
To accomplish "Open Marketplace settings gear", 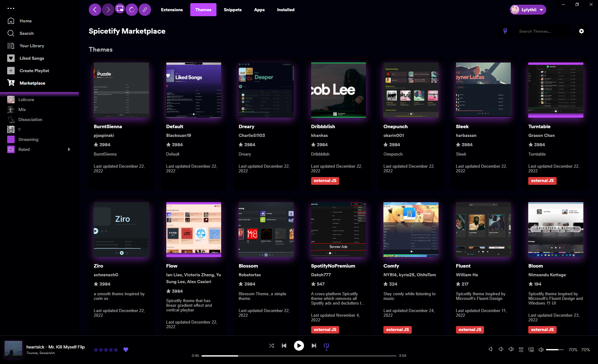I will pyautogui.click(x=581, y=31).
